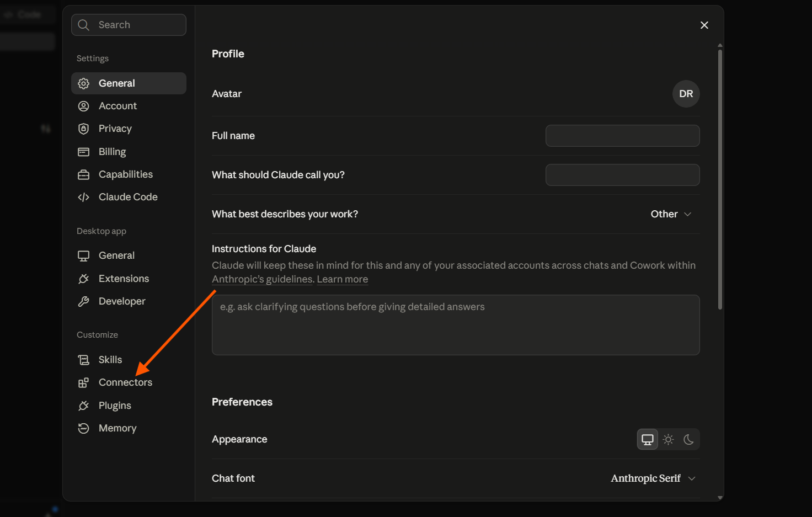Screen dimensions: 812x517
Task: Click the Privacy shield icon
Action: pos(83,129)
